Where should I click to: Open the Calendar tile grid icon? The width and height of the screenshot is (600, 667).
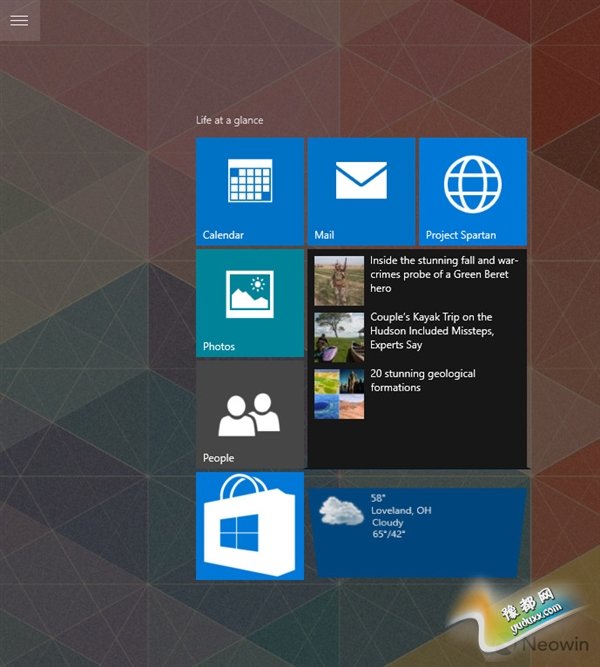point(250,182)
